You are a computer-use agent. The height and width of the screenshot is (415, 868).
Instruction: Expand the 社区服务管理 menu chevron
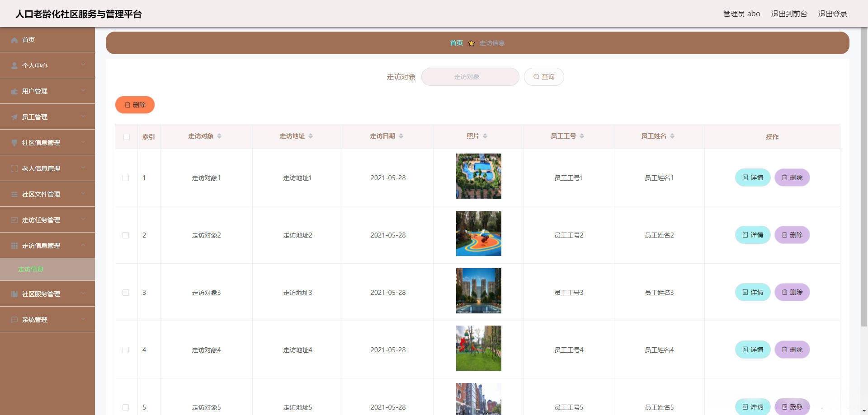coord(83,294)
